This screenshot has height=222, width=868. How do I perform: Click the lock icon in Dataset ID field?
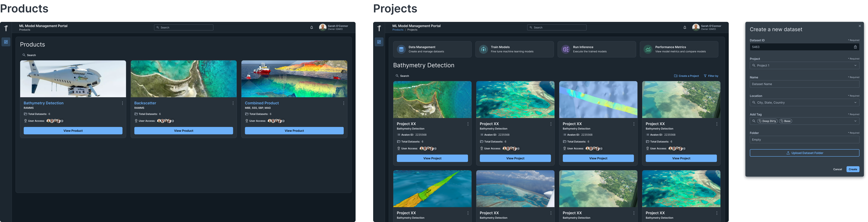[x=855, y=47]
